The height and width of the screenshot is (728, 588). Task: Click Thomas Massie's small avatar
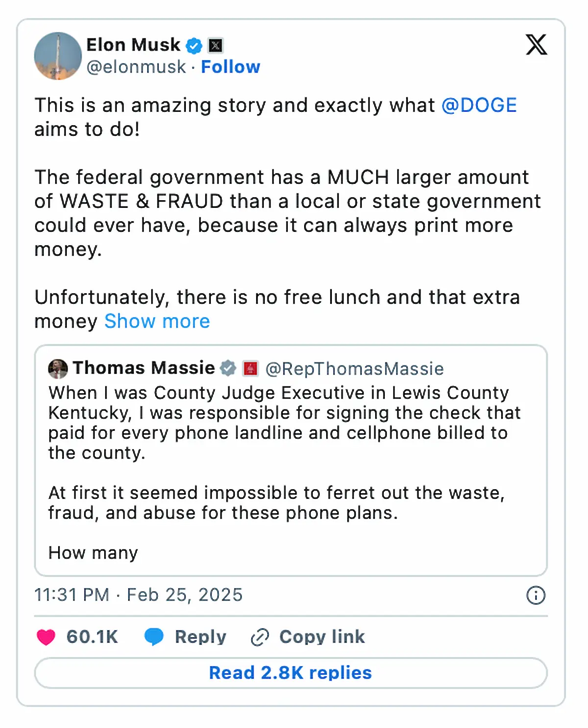pyautogui.click(x=58, y=368)
